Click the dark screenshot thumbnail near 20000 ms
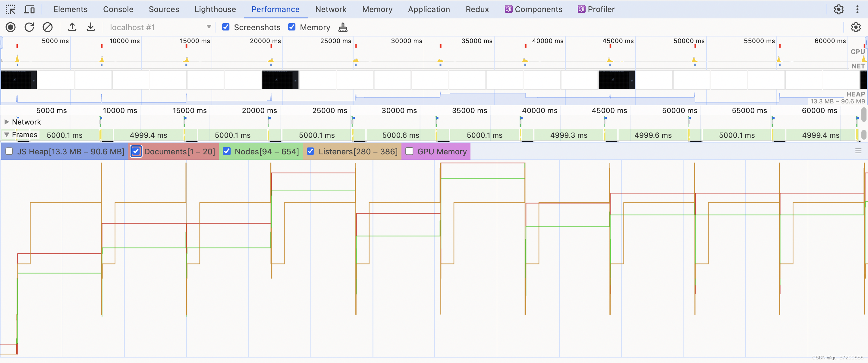This screenshot has width=868, height=363. point(280,80)
